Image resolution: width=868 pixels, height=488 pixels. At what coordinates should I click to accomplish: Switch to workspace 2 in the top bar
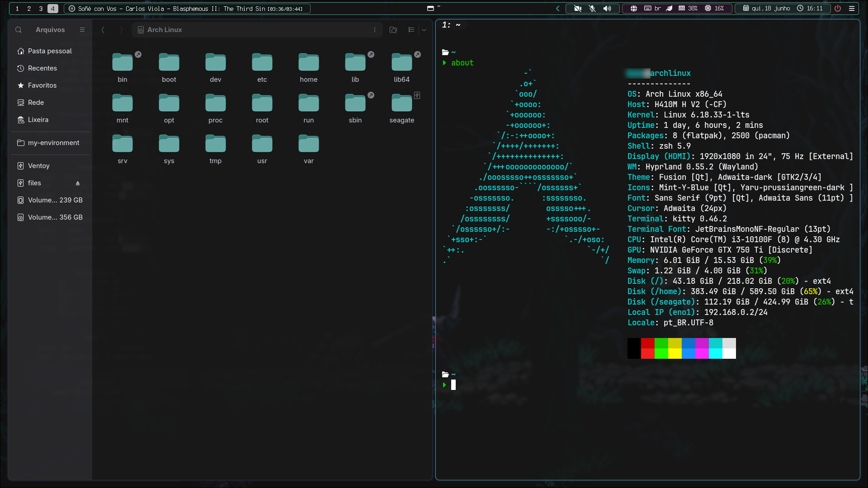click(29, 9)
